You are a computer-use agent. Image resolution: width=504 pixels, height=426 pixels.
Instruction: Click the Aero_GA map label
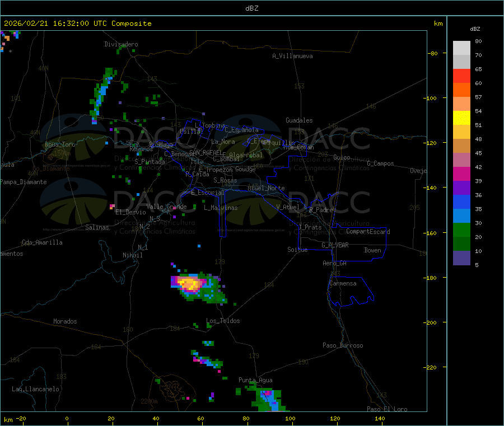pos(335,263)
